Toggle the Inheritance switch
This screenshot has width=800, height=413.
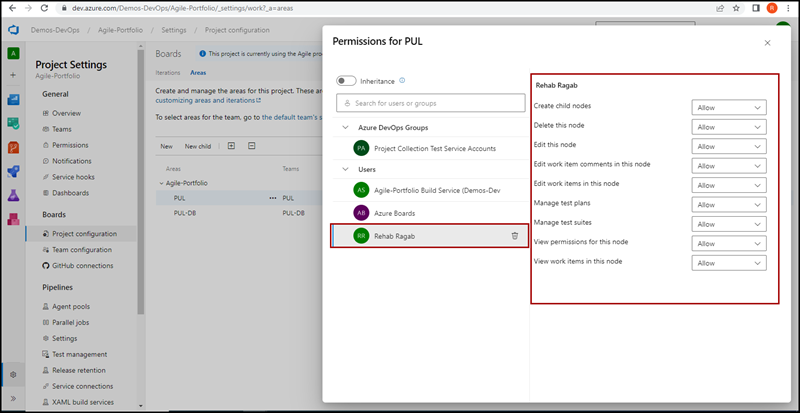click(x=346, y=81)
